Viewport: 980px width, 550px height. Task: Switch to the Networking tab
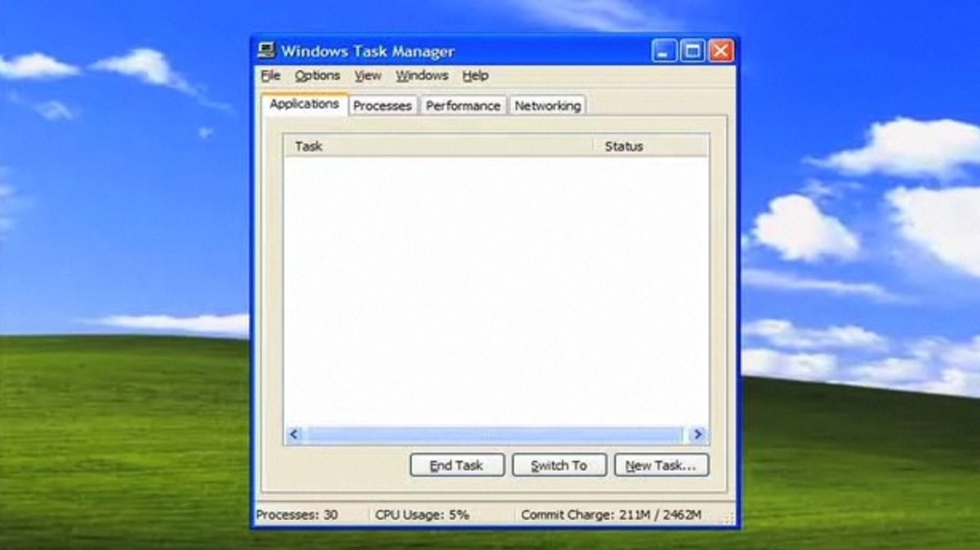coord(547,106)
